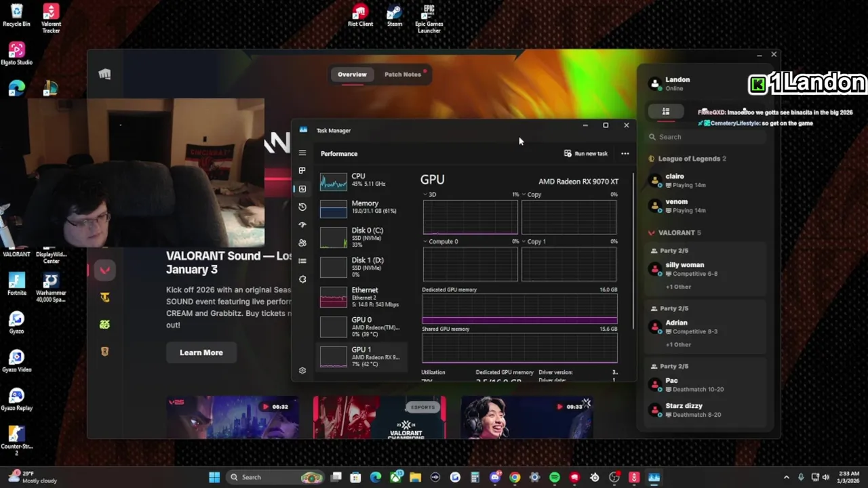Open the Task Manager hamburger navigation menu
This screenshot has height=488, width=868.
coord(302,153)
